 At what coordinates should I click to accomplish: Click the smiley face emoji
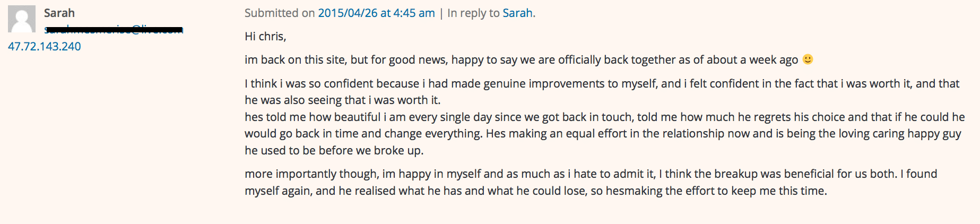808,59
